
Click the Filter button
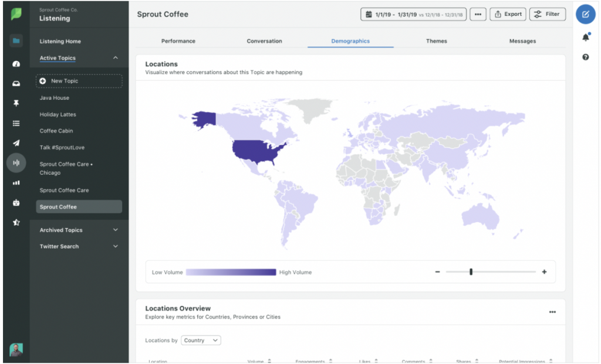click(548, 14)
